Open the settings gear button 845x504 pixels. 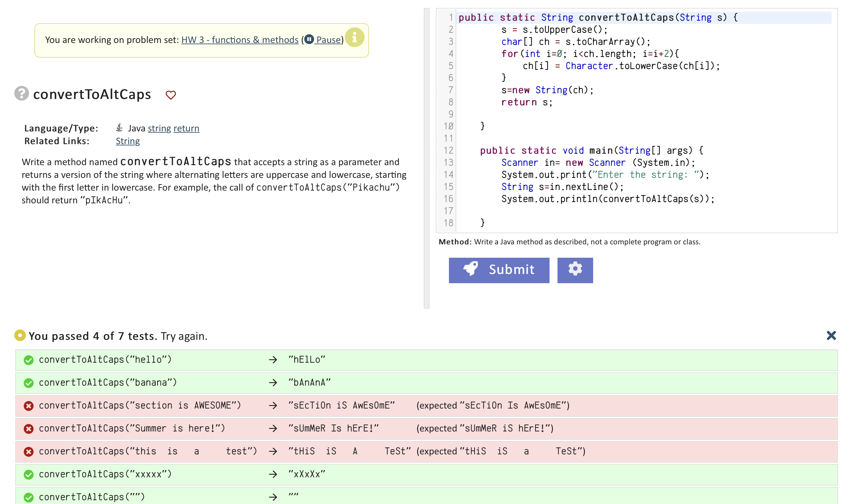[x=575, y=270]
